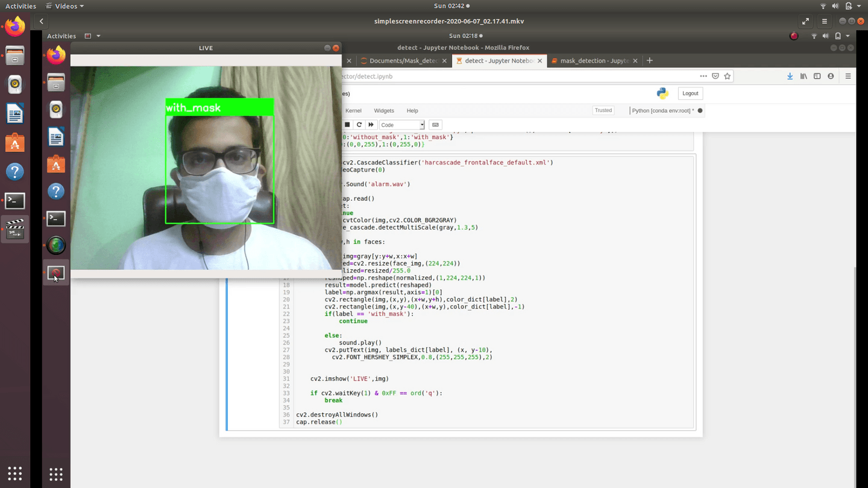Open the Jupyter Kernel menu
Image resolution: width=868 pixels, height=488 pixels.
pyautogui.click(x=353, y=111)
